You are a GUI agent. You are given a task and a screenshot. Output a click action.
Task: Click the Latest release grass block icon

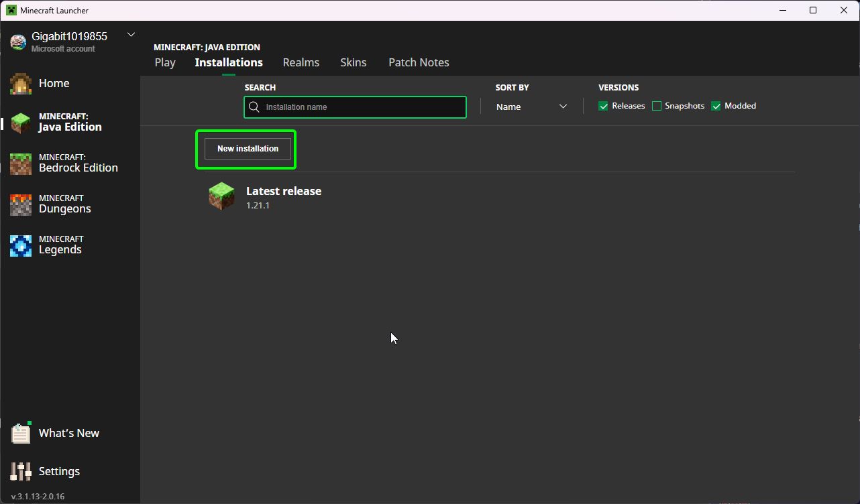pos(222,196)
